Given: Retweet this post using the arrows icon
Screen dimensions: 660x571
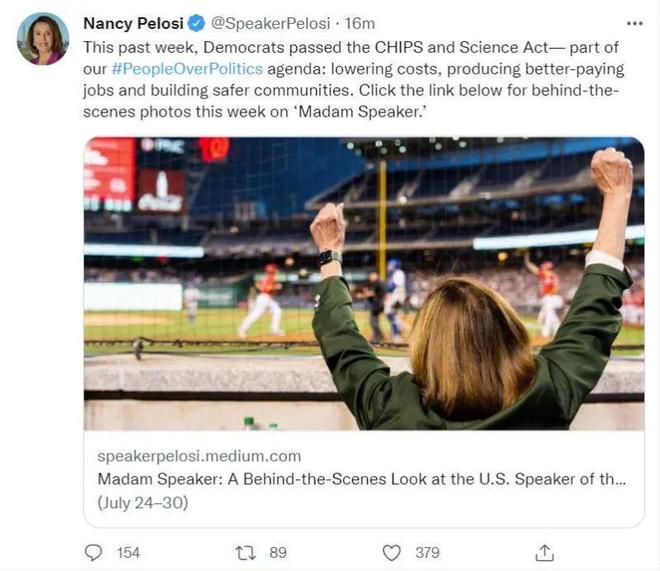Looking at the screenshot, I should [x=245, y=552].
